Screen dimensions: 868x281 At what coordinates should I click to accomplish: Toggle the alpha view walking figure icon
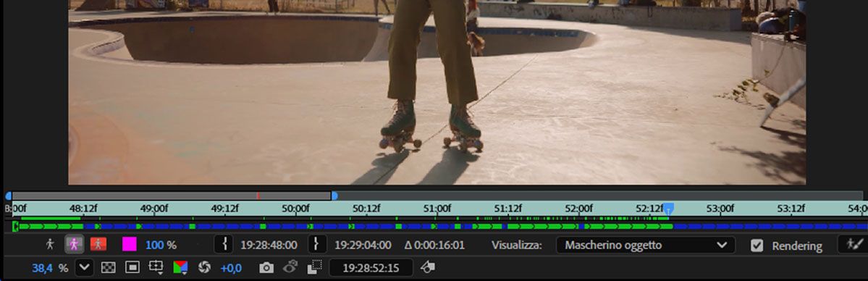pyautogui.click(x=50, y=244)
